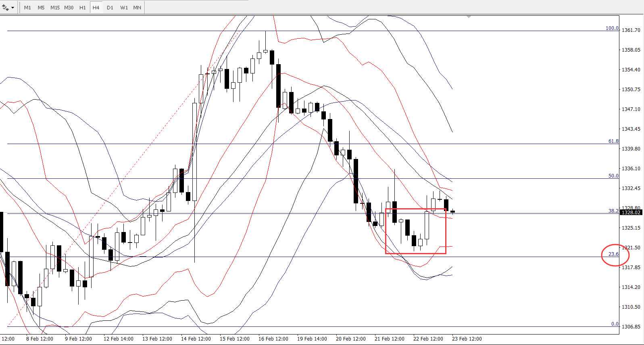Image resolution: width=644 pixels, height=345 pixels.
Task: Click the 16 Feb 12:00 time axis label
Action: tap(273, 339)
